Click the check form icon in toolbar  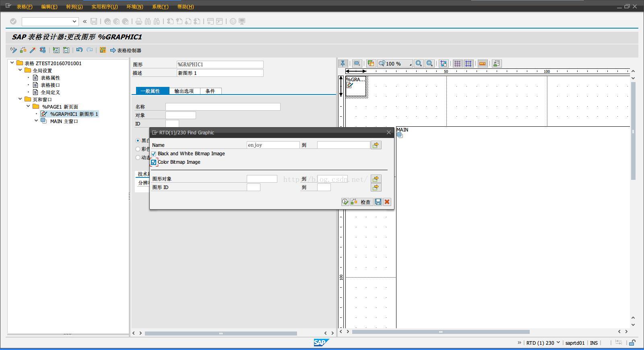pyautogui.click(x=23, y=50)
